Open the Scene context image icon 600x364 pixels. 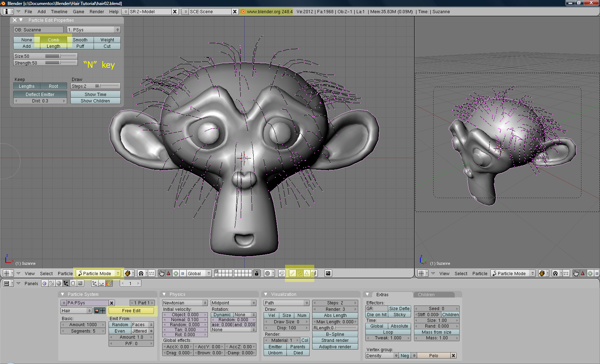80,283
